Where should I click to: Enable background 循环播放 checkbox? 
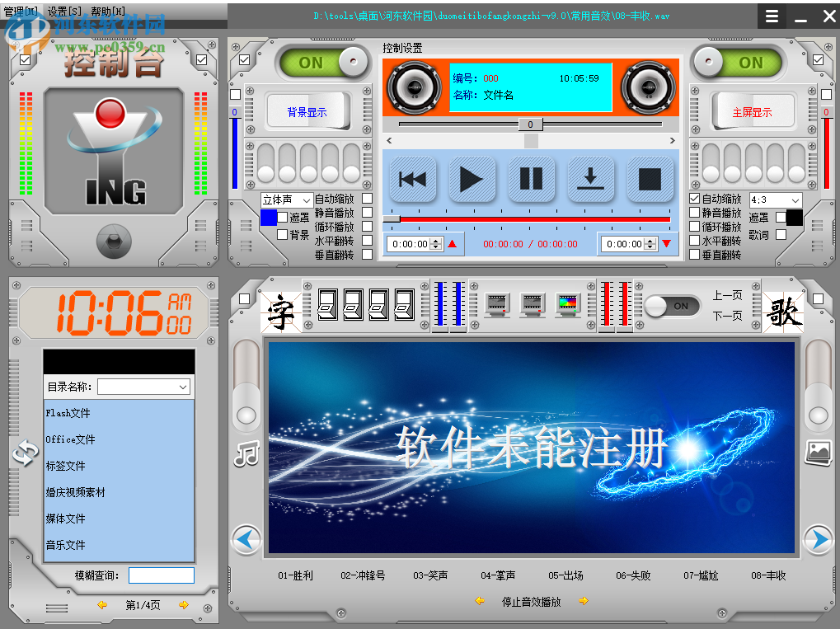click(367, 226)
